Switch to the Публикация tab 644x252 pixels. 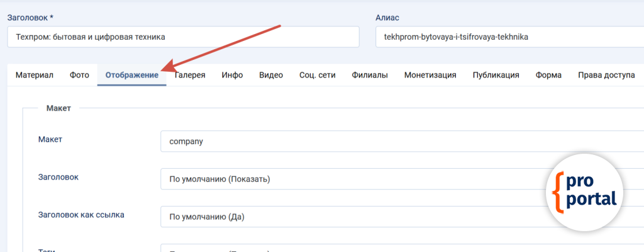click(x=496, y=75)
